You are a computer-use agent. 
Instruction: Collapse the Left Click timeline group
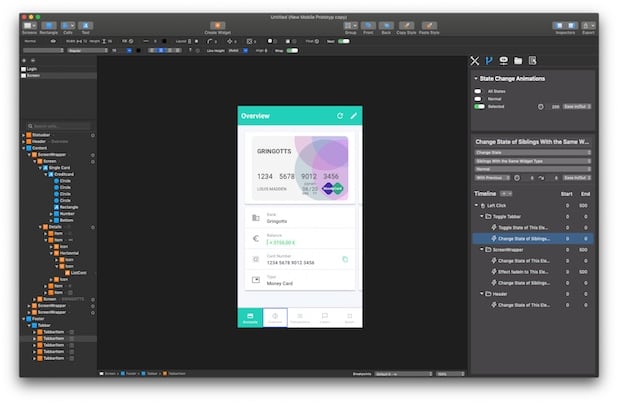(x=476, y=205)
